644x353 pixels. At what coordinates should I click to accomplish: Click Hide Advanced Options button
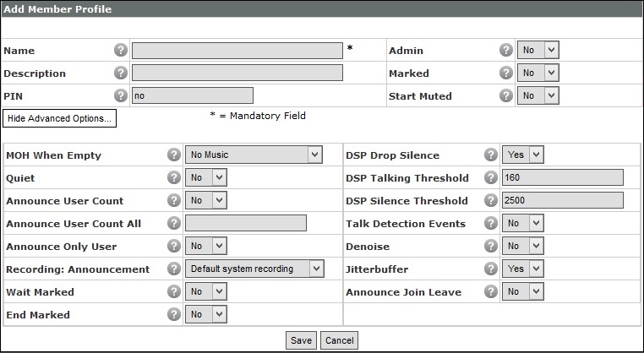coord(59,118)
